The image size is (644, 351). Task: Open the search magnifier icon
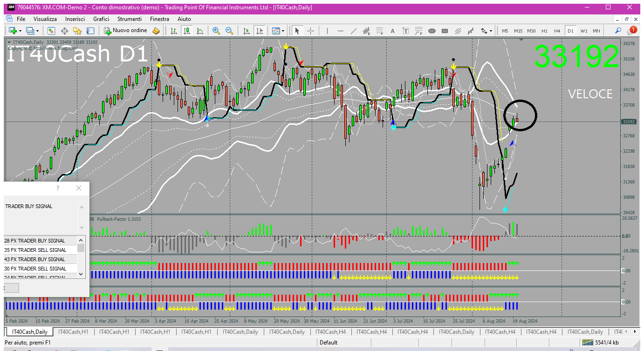coord(618,31)
